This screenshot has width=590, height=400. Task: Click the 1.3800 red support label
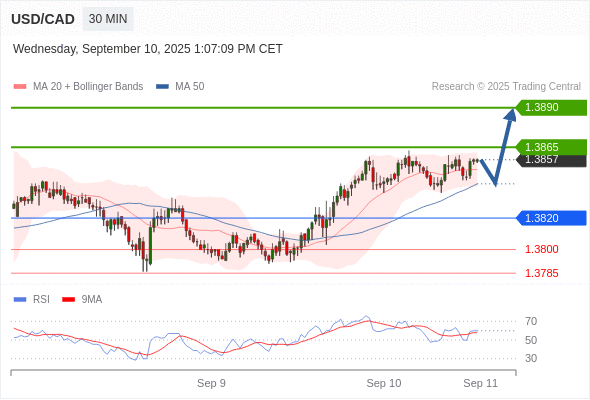tap(541, 249)
